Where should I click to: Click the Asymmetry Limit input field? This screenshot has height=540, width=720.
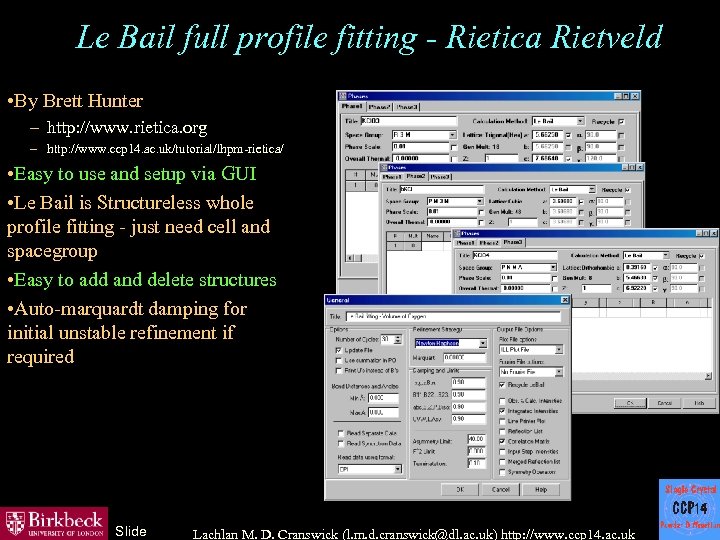click(476, 439)
